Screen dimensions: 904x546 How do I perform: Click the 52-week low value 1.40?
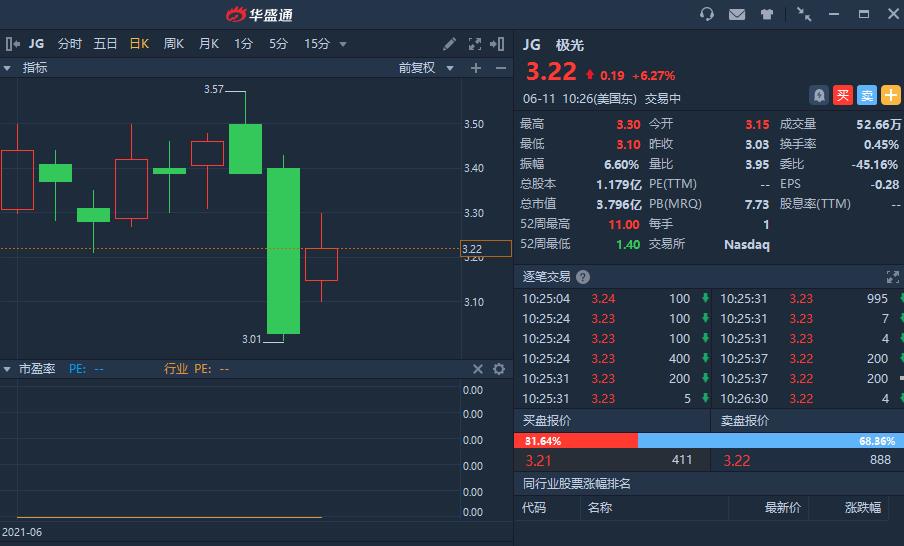(x=628, y=244)
